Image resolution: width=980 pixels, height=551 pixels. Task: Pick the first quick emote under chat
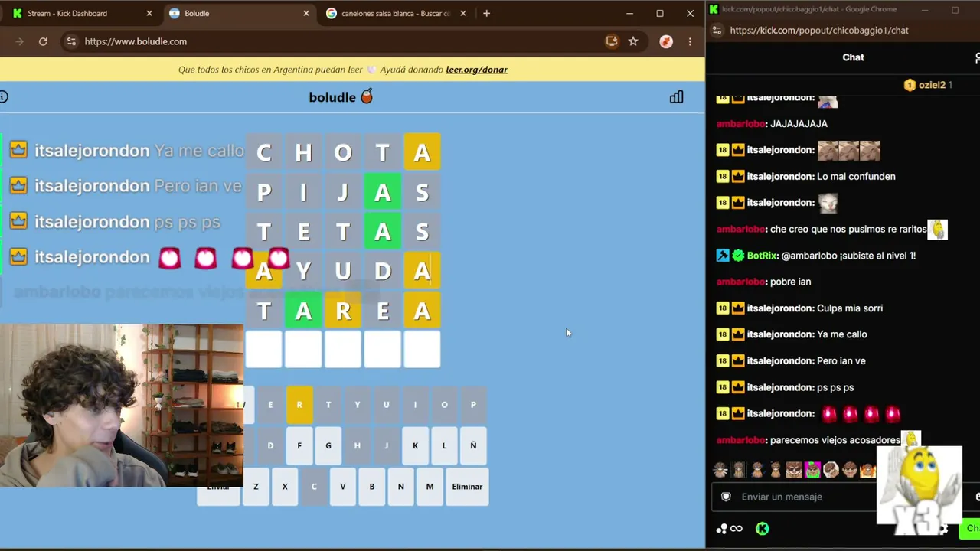720,470
